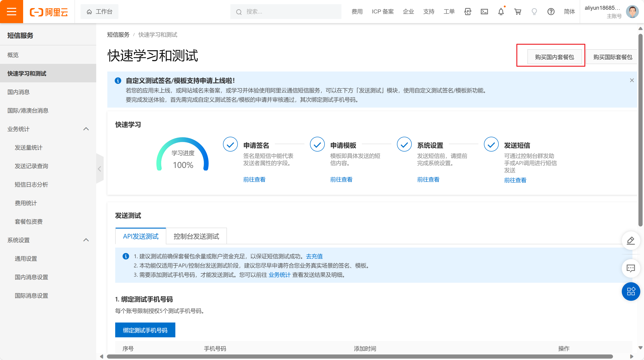The width and height of the screenshot is (644, 360).
Task: Click the info icon in the blue banner
Action: pos(118,81)
